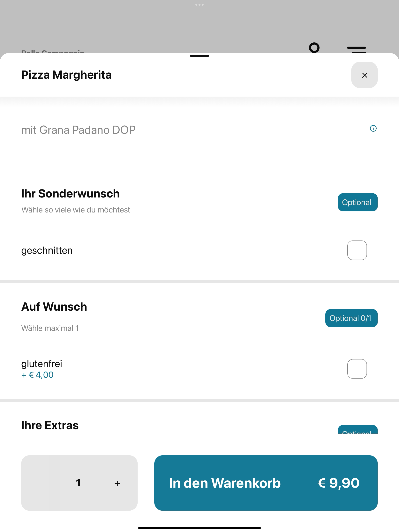Image resolution: width=399 pixels, height=532 pixels.
Task: Tap the hamburger menu icon in the header
Action: pyautogui.click(x=356, y=49)
